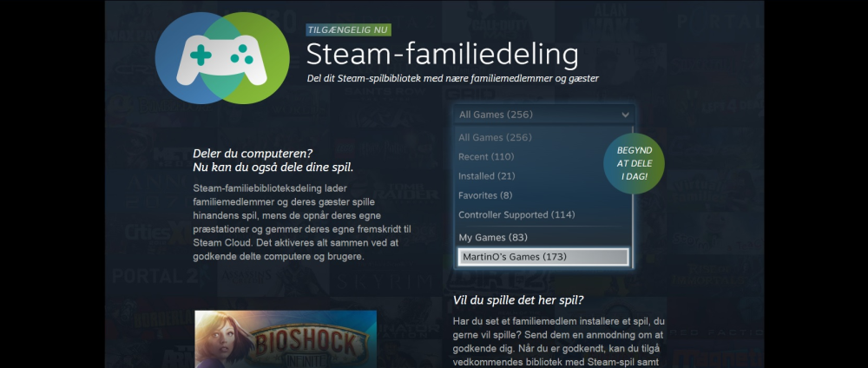Select All Games (256) list entry
868x368 pixels.
(x=496, y=137)
